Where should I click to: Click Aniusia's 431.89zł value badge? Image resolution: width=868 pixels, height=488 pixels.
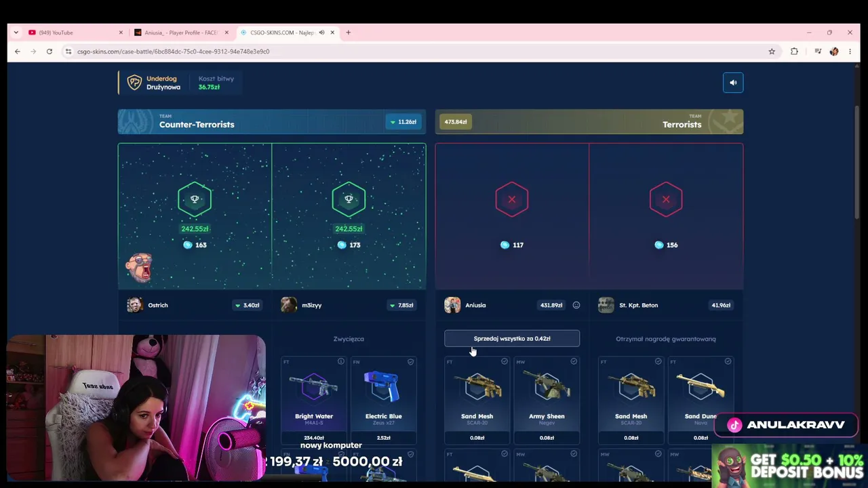coord(551,305)
